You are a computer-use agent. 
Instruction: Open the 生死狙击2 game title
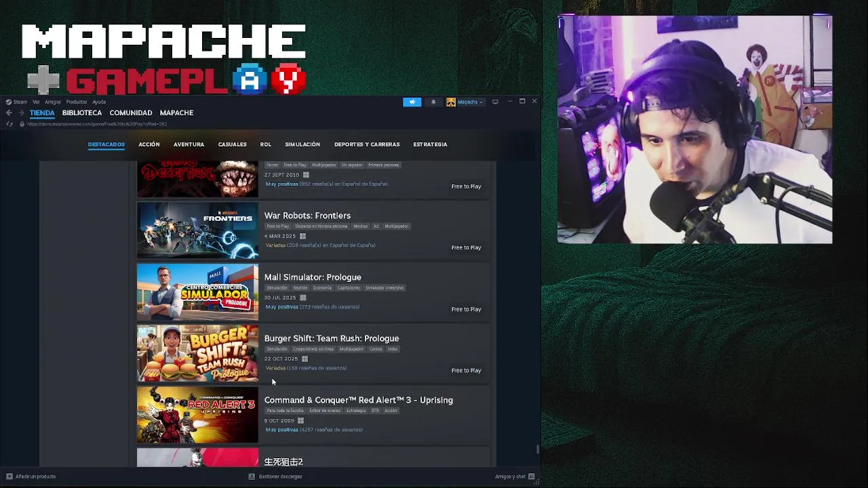(x=283, y=462)
